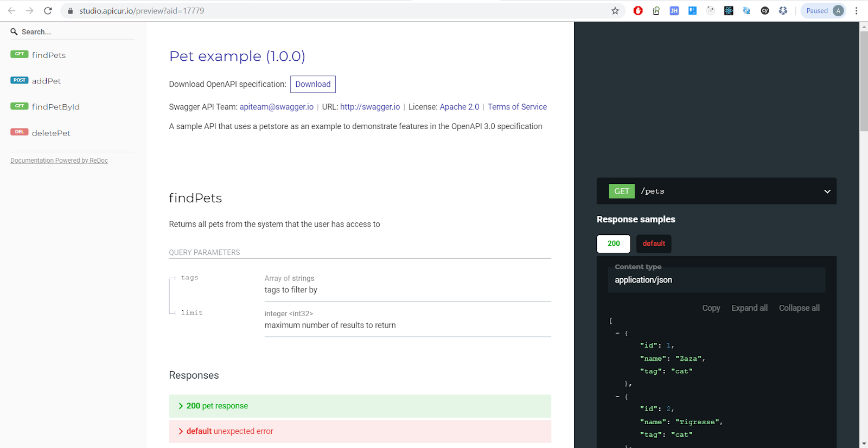Expand the 200 pet response section
The height and width of the screenshot is (448, 868).
(x=360, y=406)
